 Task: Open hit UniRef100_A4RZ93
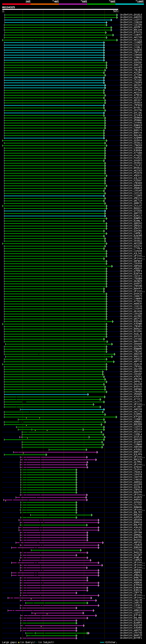tap(131, 17)
